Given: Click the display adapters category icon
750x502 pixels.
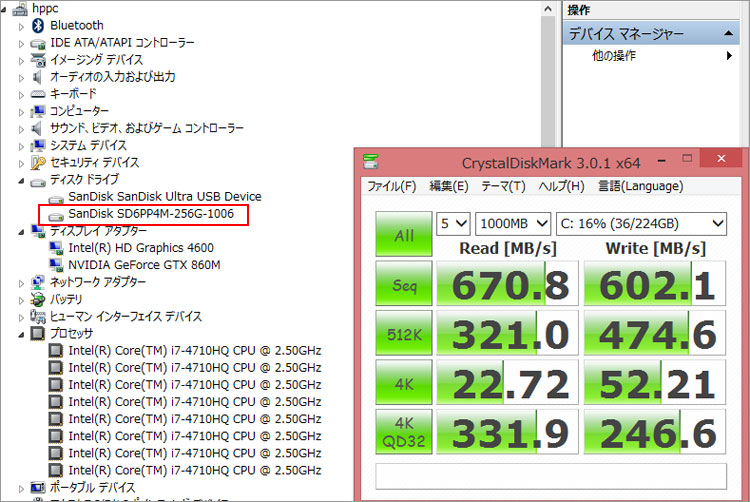Looking at the screenshot, I should [38, 231].
